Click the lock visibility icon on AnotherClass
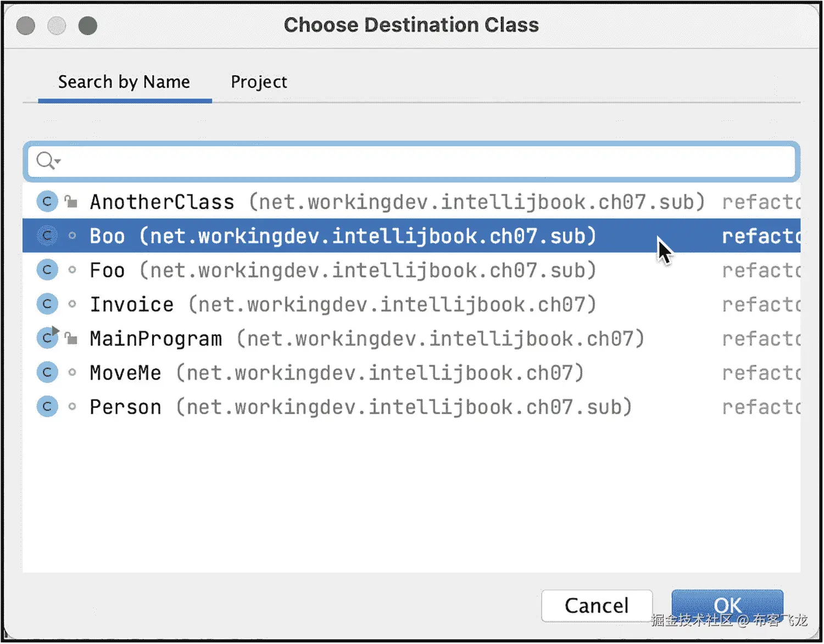Viewport: 824px width, 644px height. click(71, 202)
